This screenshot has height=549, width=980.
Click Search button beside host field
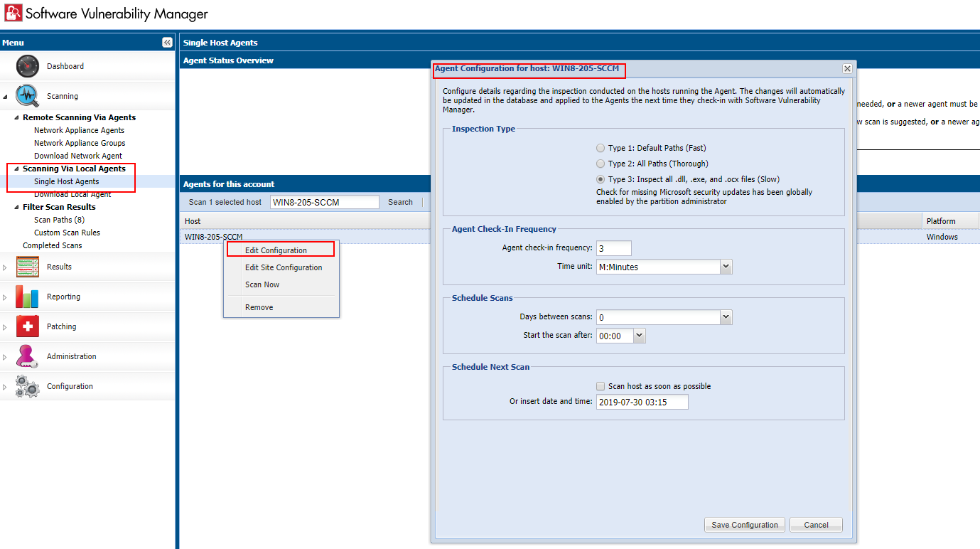[x=400, y=202]
